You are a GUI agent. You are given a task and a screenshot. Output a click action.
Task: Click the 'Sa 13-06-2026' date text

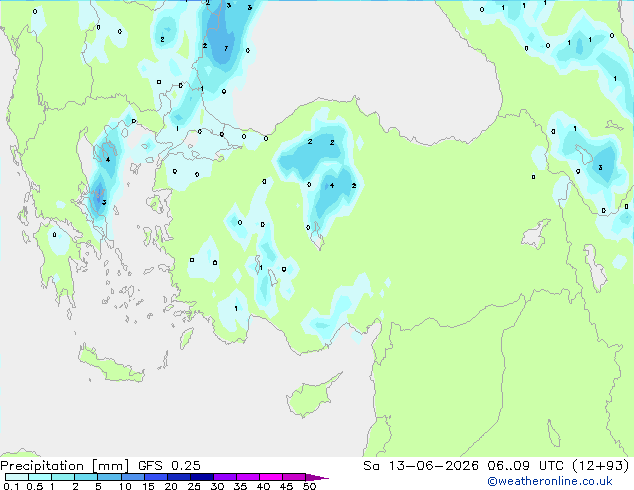click(421, 466)
